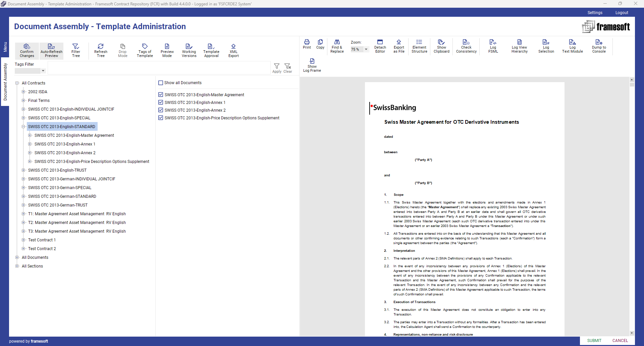Viewport: 644px width, 346px height.
Task: Click the CANCEL button
Action: pos(620,341)
